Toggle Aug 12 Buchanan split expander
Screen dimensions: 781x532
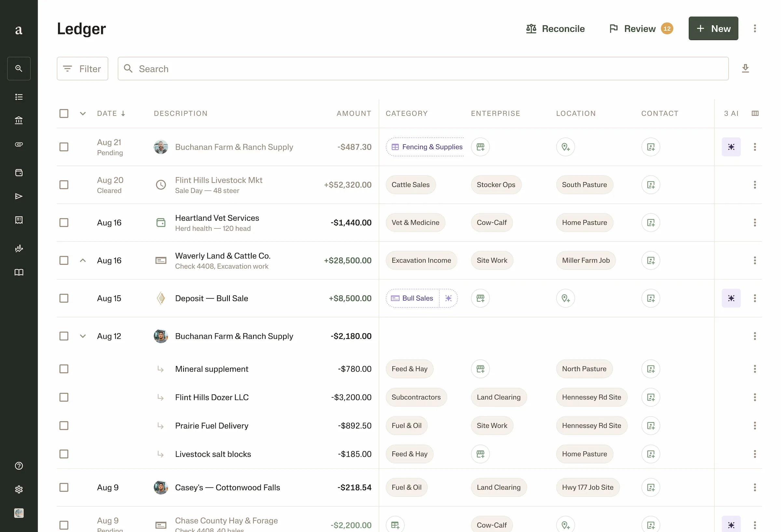pos(83,336)
